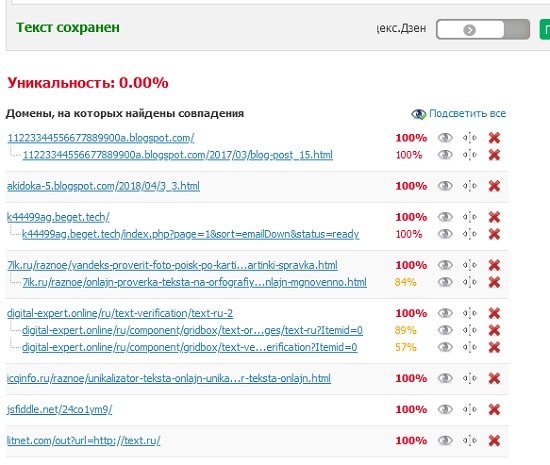Highlight matches for beget.tech index.php row
Screen dimensions: 550x465
445,234
